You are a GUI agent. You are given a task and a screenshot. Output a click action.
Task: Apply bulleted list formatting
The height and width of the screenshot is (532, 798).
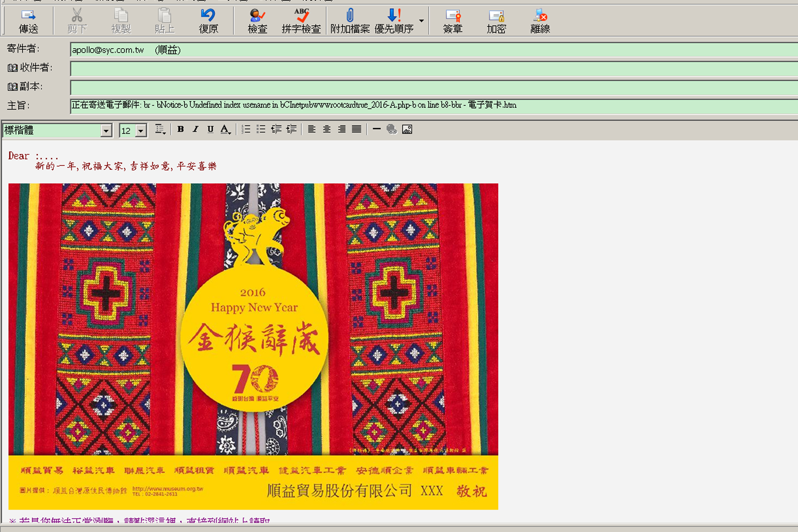click(261, 129)
